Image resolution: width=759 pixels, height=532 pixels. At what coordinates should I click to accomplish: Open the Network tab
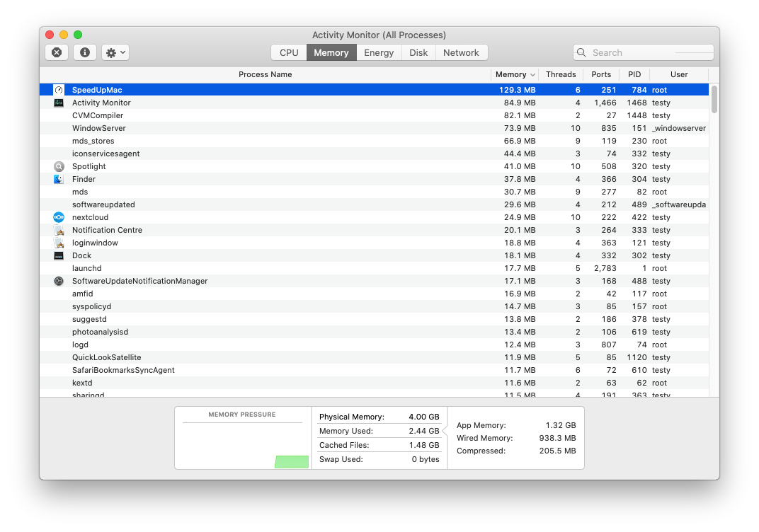[462, 52]
